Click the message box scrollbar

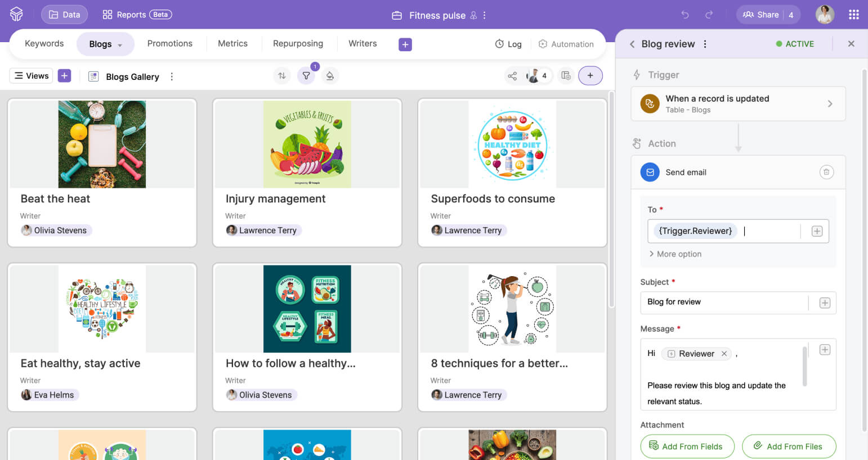[x=805, y=367]
